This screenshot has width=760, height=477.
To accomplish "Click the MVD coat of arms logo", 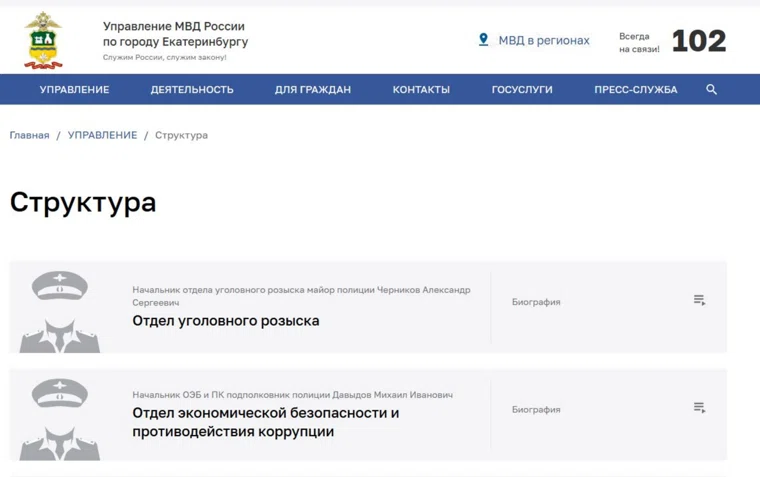I will (43, 41).
